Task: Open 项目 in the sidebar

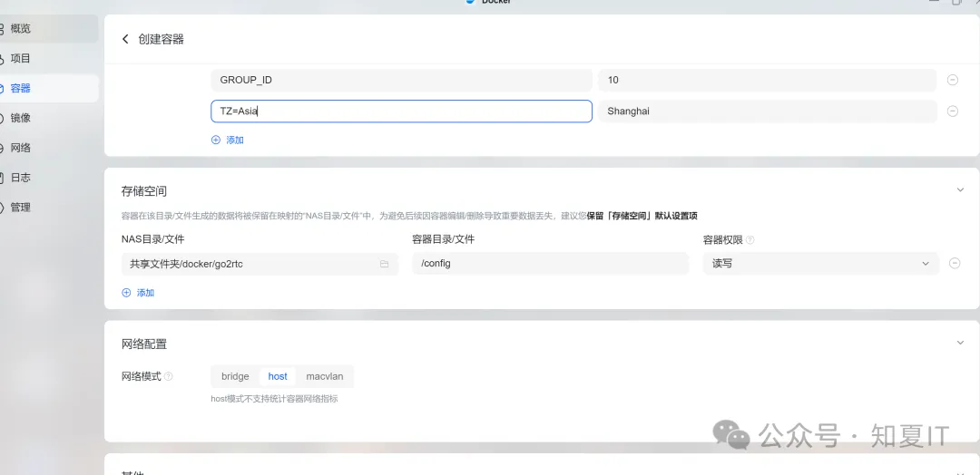Action: pyautogui.click(x=20, y=59)
